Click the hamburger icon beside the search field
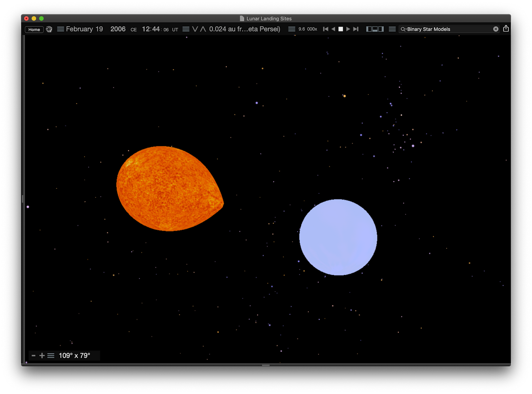 pos(392,28)
